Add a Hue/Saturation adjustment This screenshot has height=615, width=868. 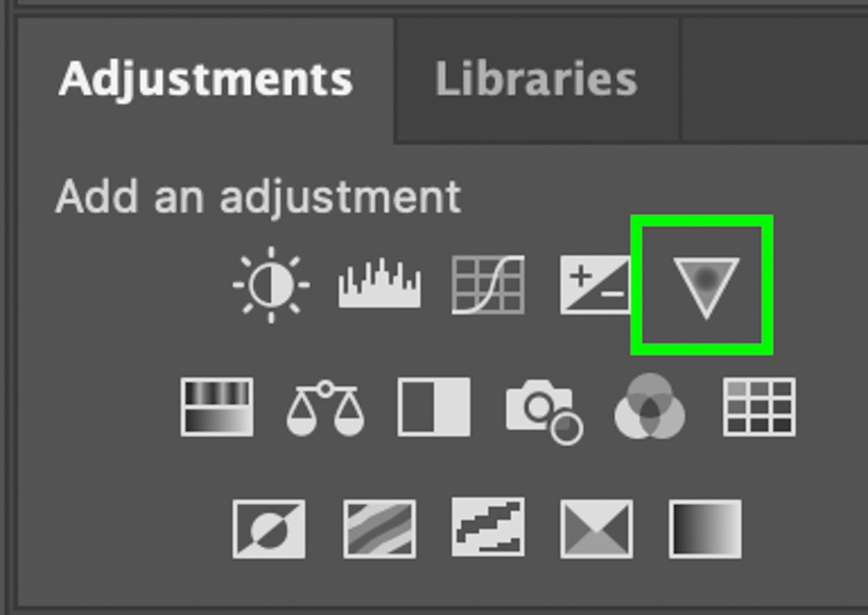click(x=217, y=407)
